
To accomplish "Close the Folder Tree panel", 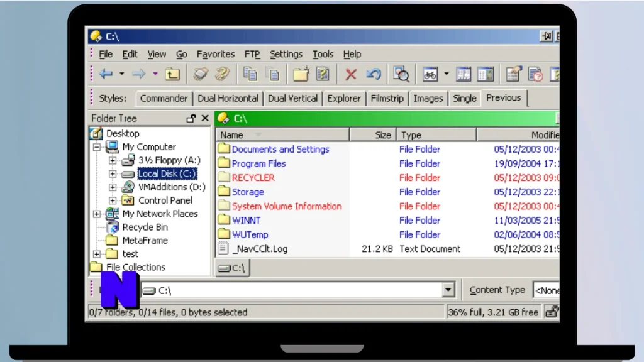I will 205,118.
